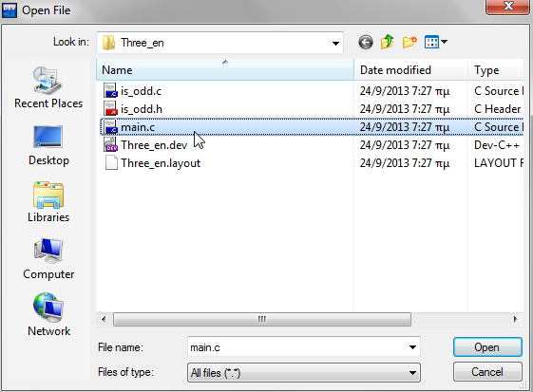
Task: Go to Desktop location
Action: coord(48,145)
